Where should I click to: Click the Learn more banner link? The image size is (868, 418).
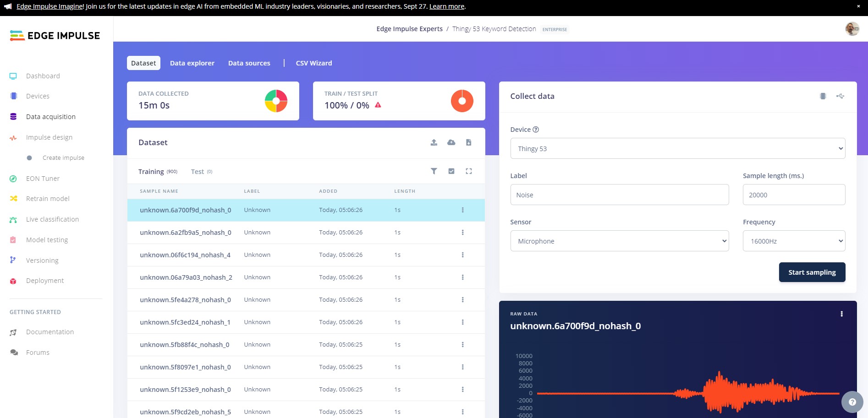point(446,6)
